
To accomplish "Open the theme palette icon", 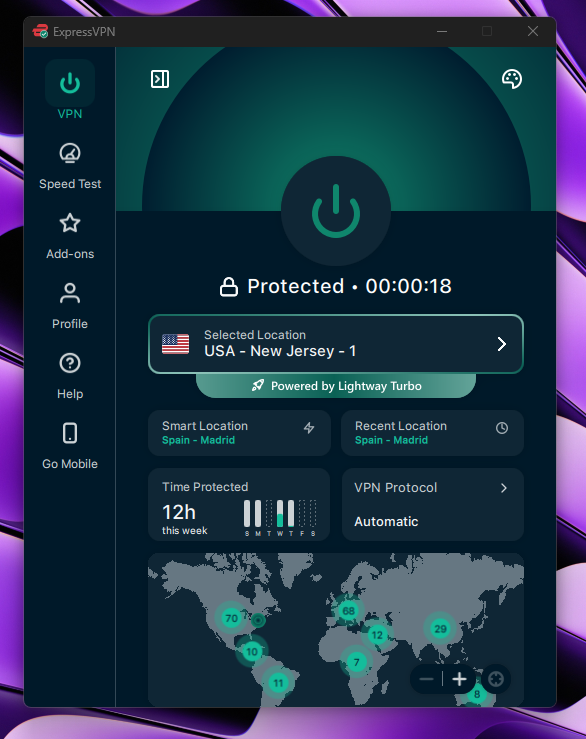I will click(x=512, y=79).
